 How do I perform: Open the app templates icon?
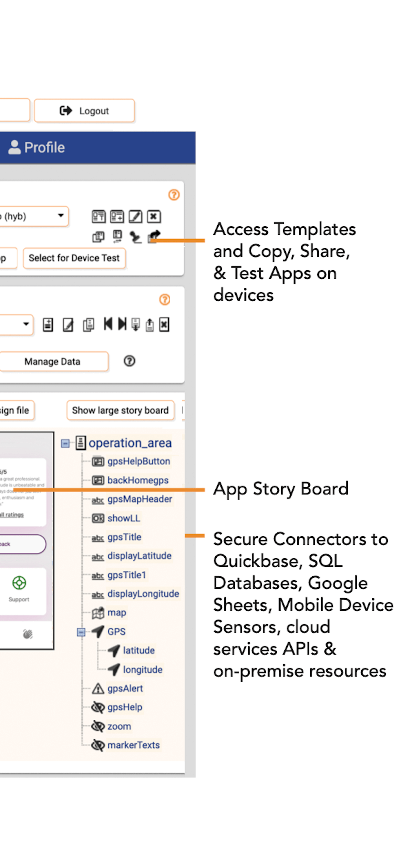(98, 216)
